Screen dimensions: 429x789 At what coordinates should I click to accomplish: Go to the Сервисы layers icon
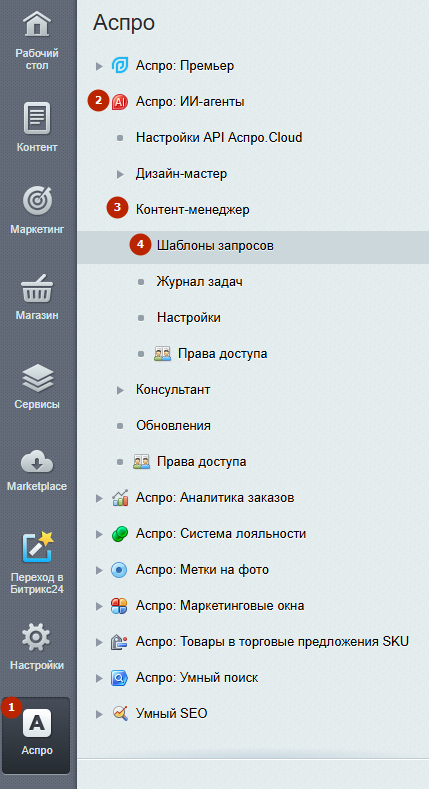click(x=37, y=378)
